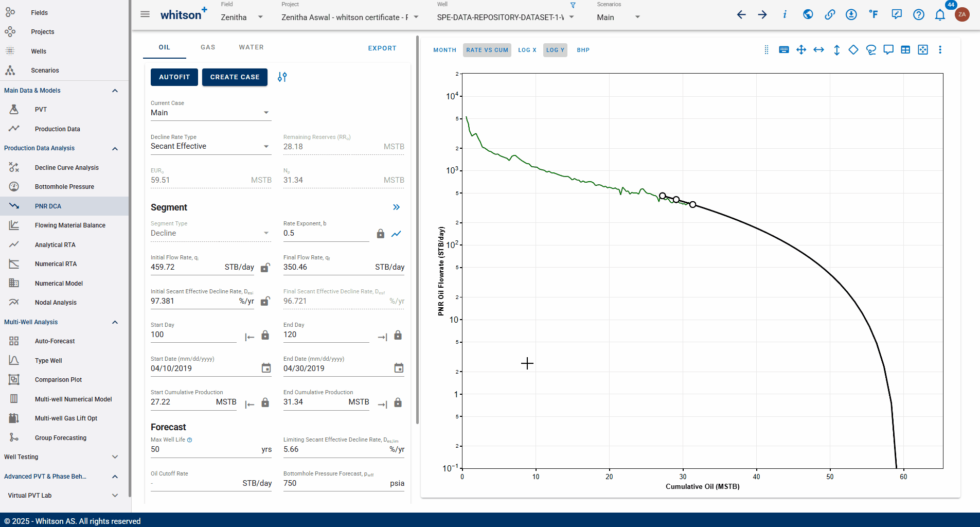Open the feedback chat icon

coord(897,14)
